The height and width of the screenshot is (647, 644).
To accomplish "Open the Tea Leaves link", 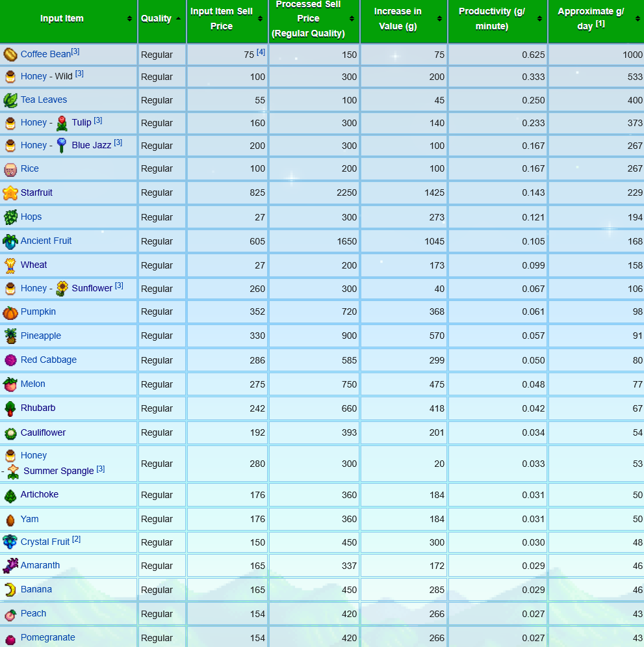I will click(x=44, y=99).
